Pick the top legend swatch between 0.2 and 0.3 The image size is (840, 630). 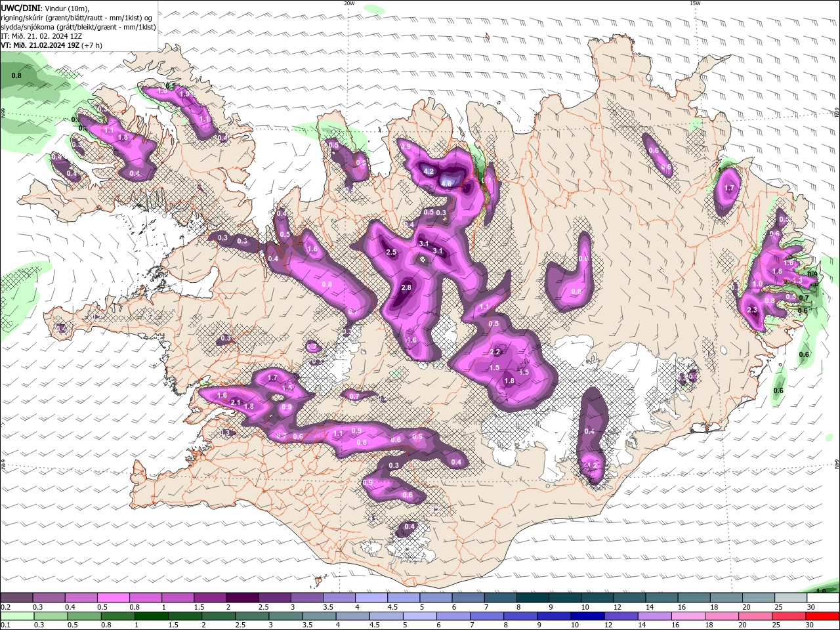click(16, 598)
